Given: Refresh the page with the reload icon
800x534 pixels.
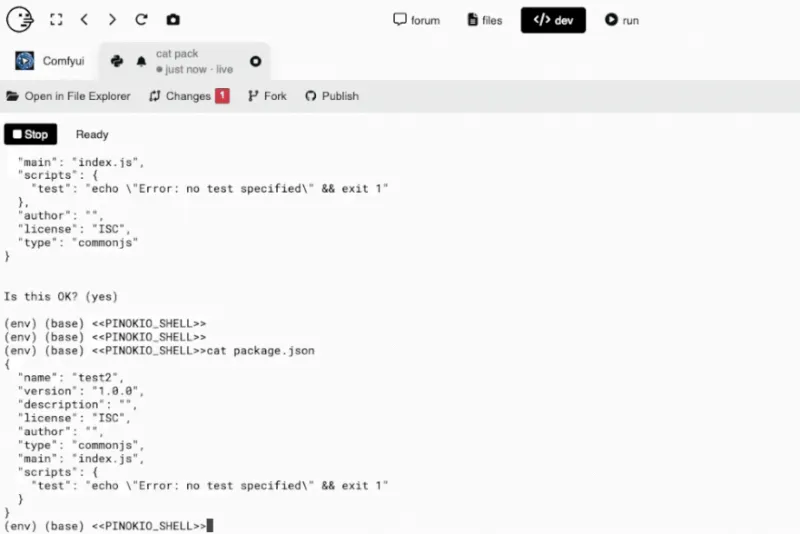Looking at the screenshot, I should (141, 20).
